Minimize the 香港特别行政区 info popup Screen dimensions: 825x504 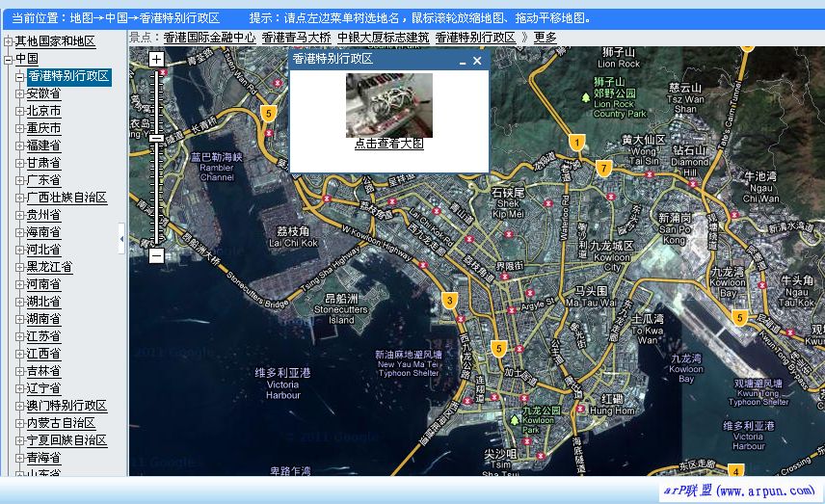(462, 62)
